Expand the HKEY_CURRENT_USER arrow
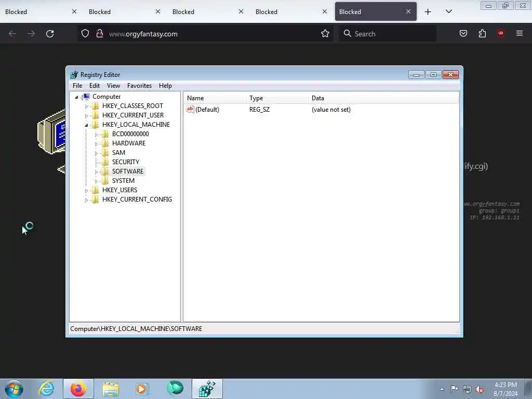 click(86, 116)
